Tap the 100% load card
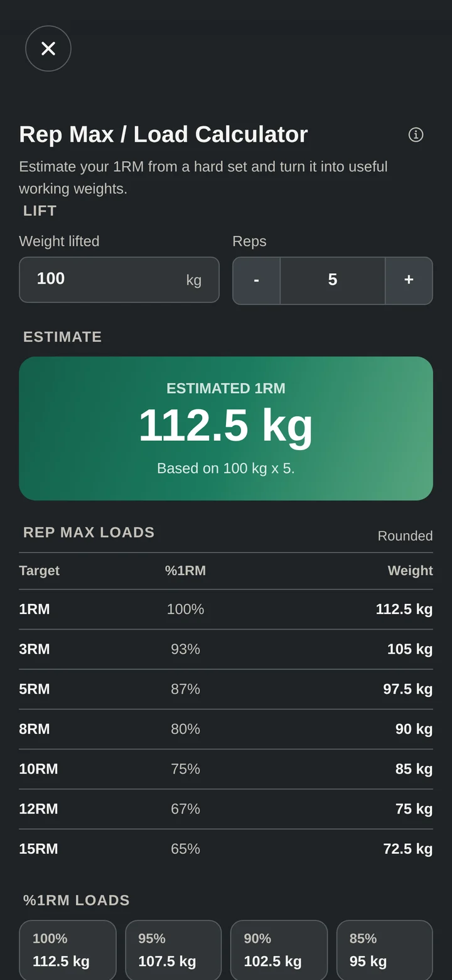The width and height of the screenshot is (452, 980). 68,950
